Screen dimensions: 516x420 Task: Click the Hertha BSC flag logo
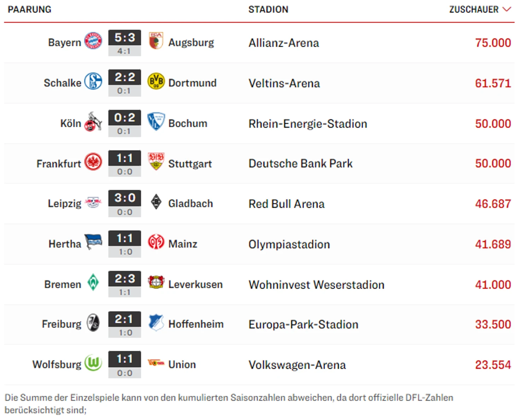point(93,242)
